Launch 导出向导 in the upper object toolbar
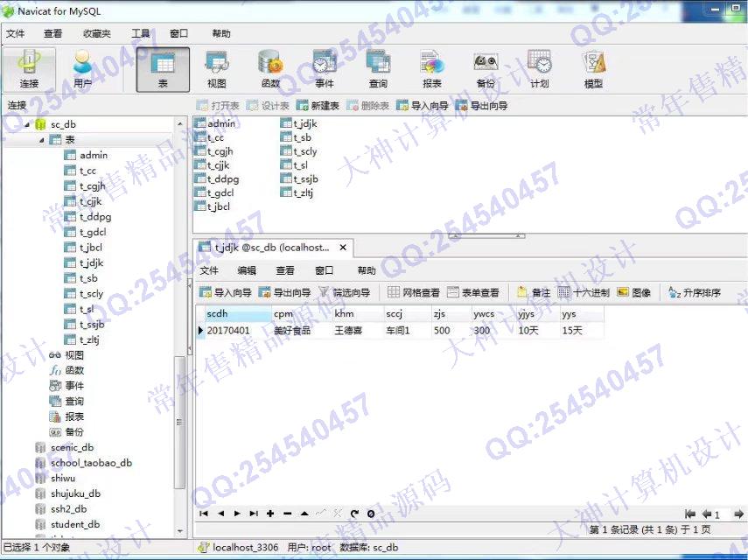This screenshot has width=748, height=560. click(x=482, y=105)
